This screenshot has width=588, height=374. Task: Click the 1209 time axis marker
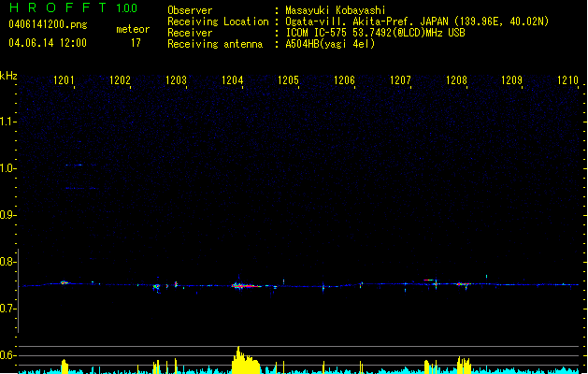coord(512,79)
